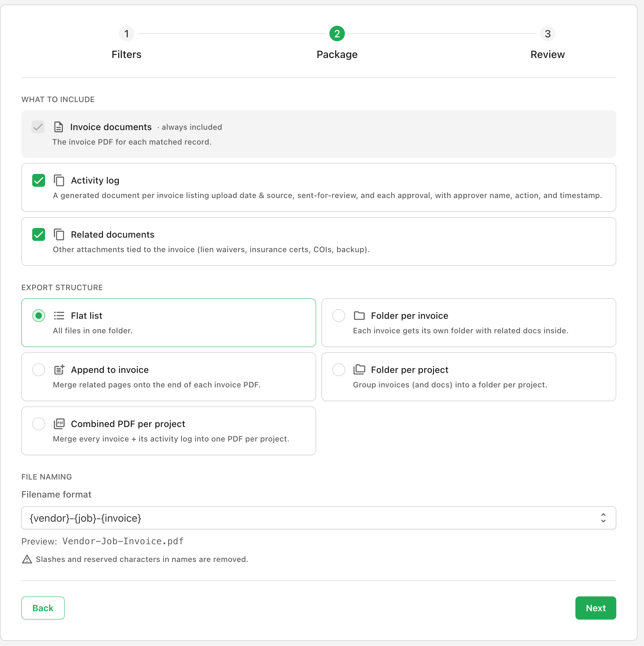Click 'Slashes and reserved characters' notice

pyautogui.click(x=142, y=559)
